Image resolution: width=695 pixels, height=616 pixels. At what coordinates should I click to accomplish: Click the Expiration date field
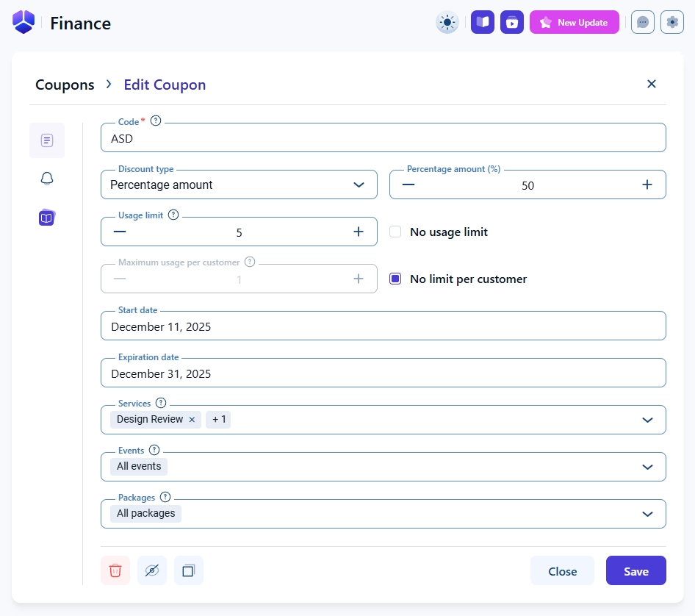coord(383,373)
